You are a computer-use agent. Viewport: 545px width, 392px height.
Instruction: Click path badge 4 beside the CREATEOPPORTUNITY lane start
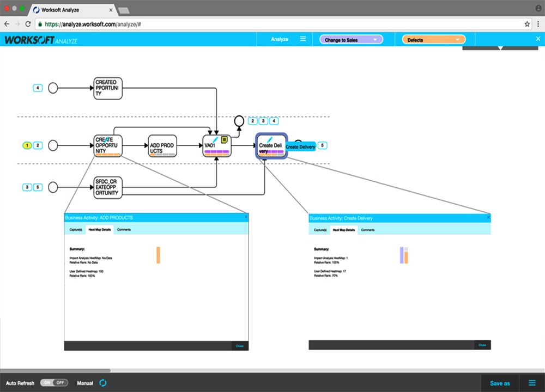point(38,88)
